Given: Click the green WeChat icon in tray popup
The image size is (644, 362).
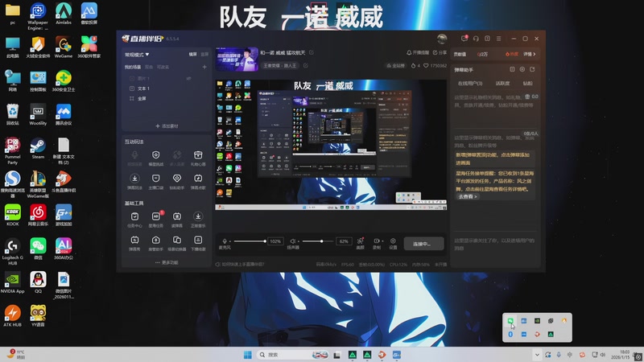Looking at the screenshot, I should 510,320.
